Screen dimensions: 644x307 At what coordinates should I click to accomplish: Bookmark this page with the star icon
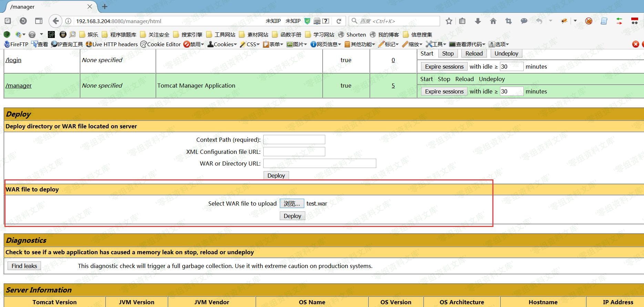click(x=449, y=21)
